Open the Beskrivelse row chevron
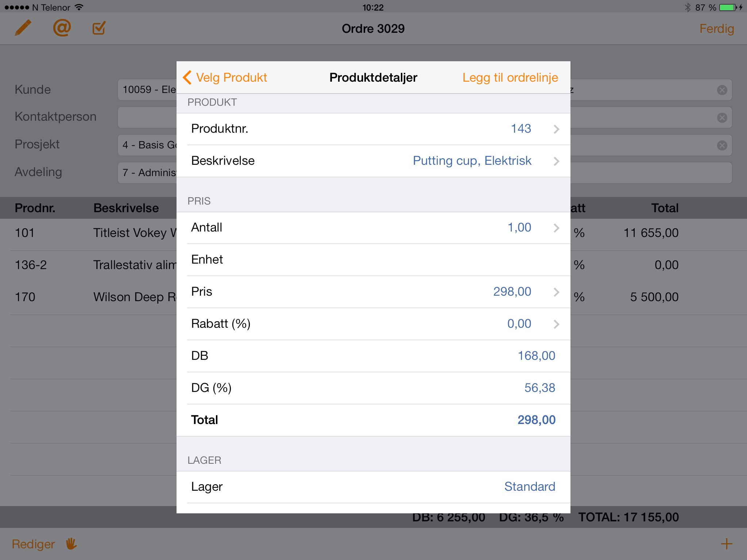Screen dimensions: 747x560 556,161
